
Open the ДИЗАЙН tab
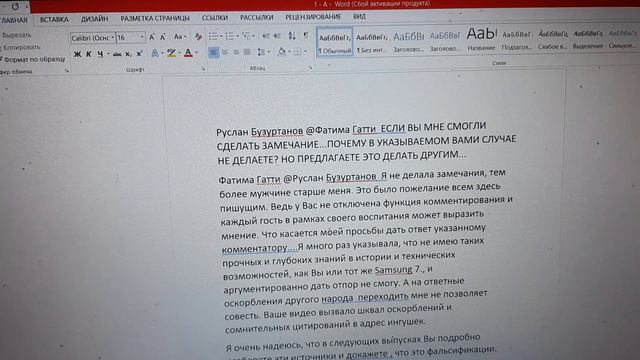click(x=94, y=19)
